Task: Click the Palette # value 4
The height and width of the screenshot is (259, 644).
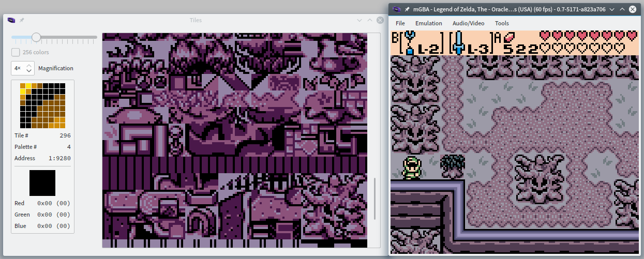Action: pyautogui.click(x=69, y=147)
